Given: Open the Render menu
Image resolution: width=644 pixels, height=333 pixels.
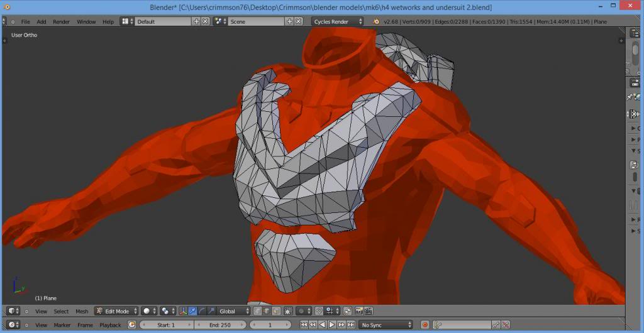Looking at the screenshot, I should point(61,22).
